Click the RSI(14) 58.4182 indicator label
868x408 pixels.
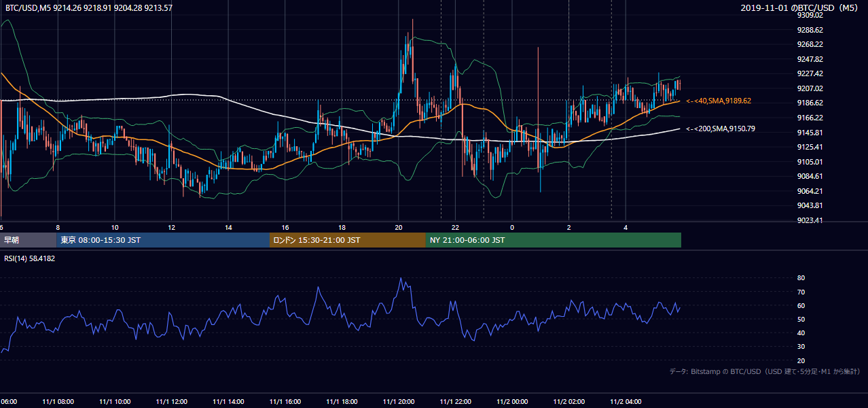(x=30, y=258)
